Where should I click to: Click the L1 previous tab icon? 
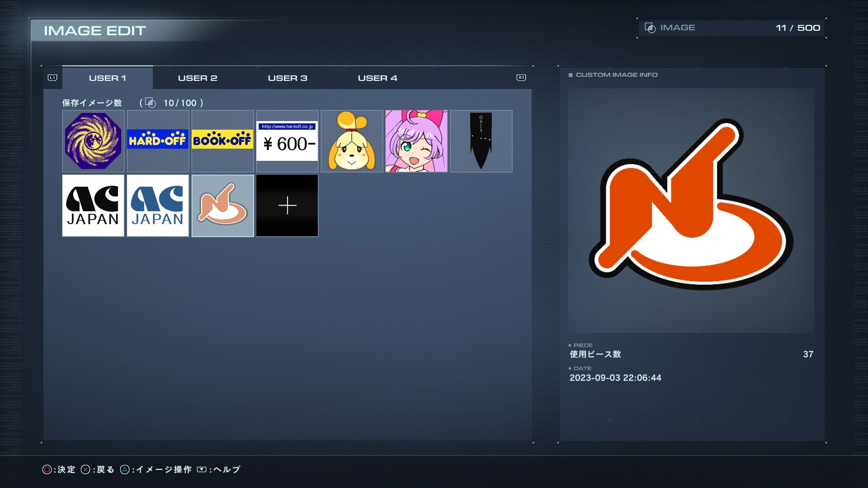click(x=52, y=78)
